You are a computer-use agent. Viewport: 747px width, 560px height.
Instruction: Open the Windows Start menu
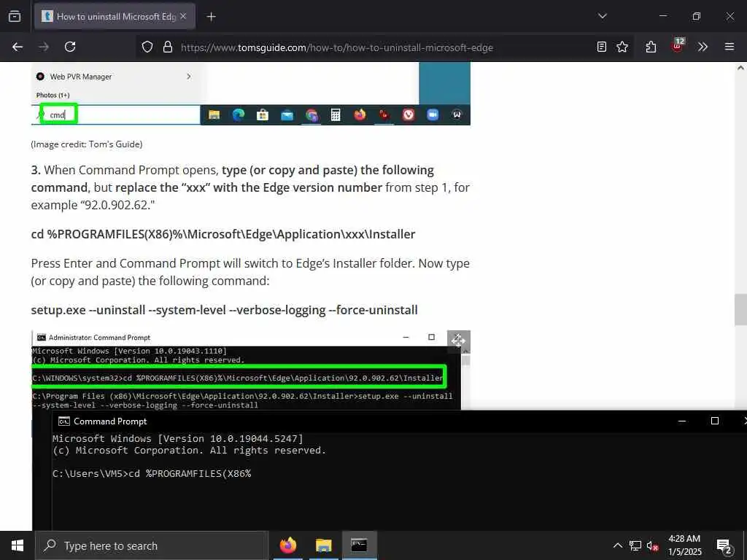pyautogui.click(x=18, y=545)
